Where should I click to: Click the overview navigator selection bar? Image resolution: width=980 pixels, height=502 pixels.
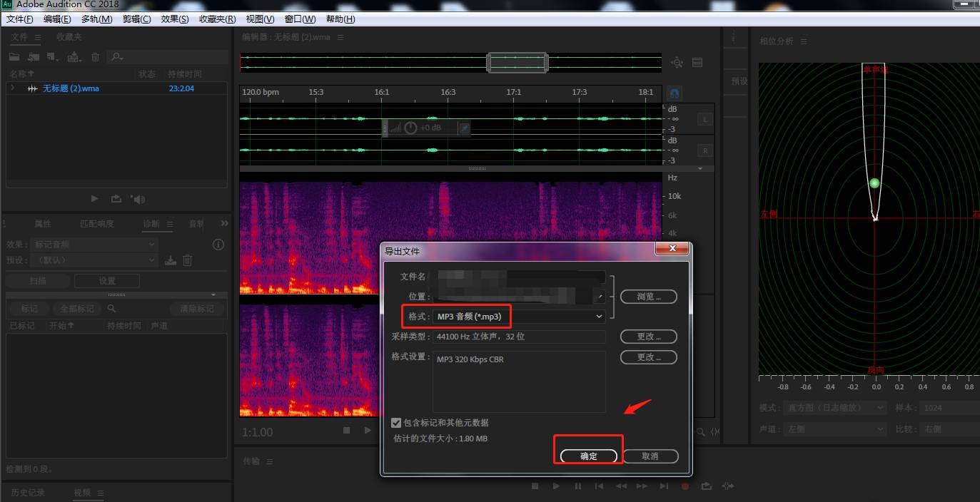(x=517, y=63)
